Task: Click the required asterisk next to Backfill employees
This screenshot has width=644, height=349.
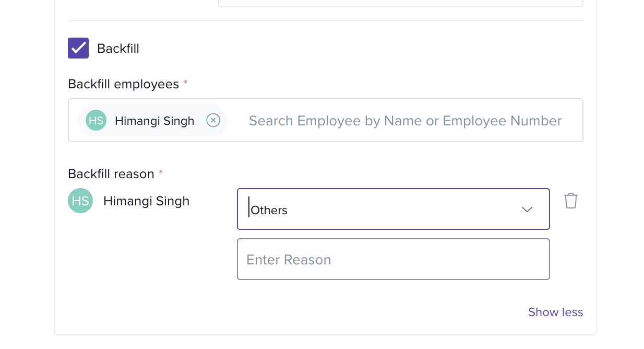Action: (x=185, y=83)
